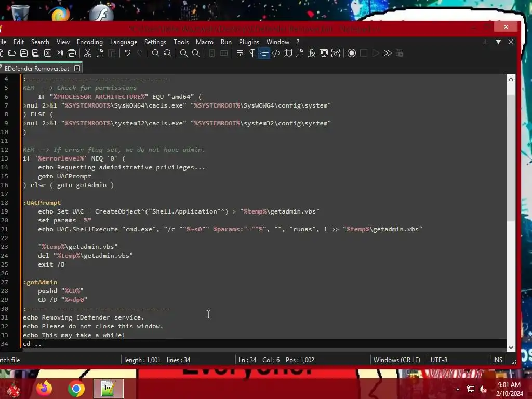Toggle the monitoring eye icon
The width and height of the screenshot is (532, 399).
pos(336,54)
